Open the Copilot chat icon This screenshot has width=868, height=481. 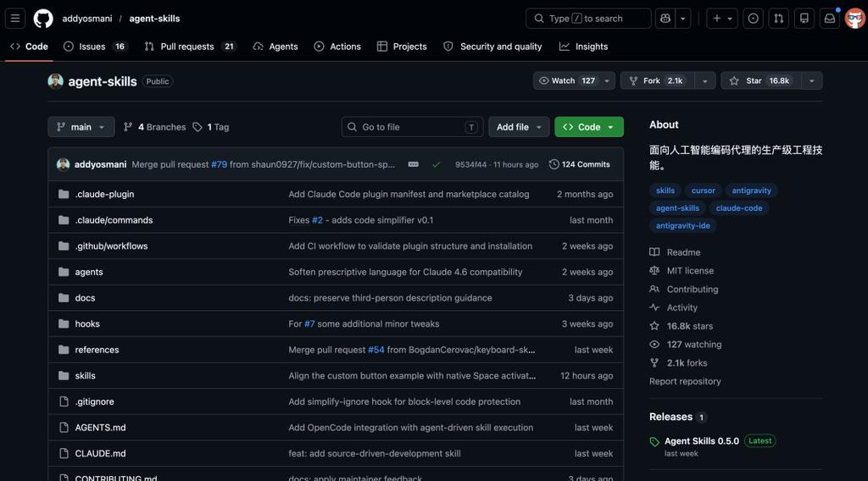665,18
